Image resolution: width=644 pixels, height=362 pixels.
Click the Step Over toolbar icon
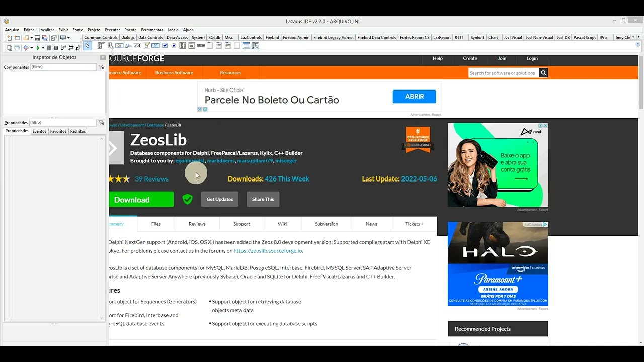pyautogui.click(x=71, y=48)
